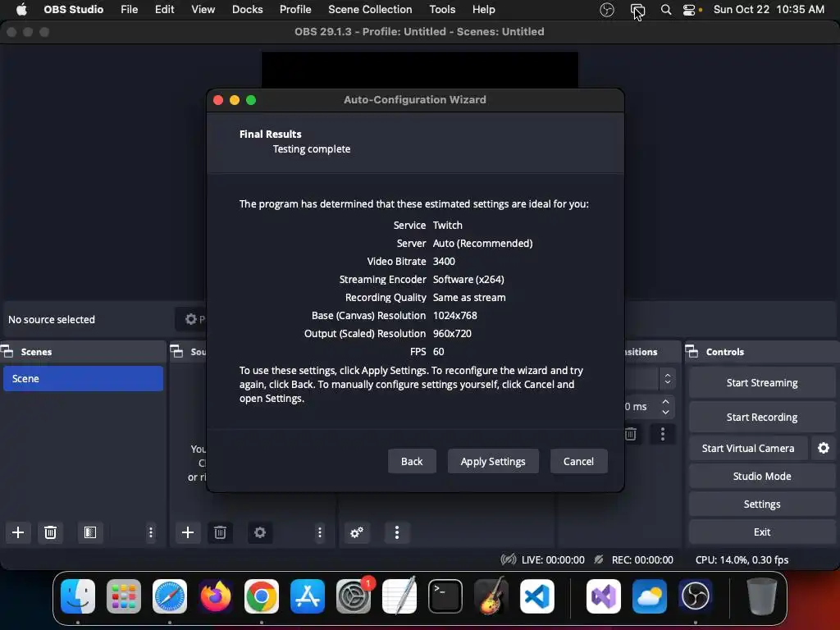Click the LIVE status indicator icon
Image resolution: width=840 pixels, height=630 pixels.
[509, 559]
